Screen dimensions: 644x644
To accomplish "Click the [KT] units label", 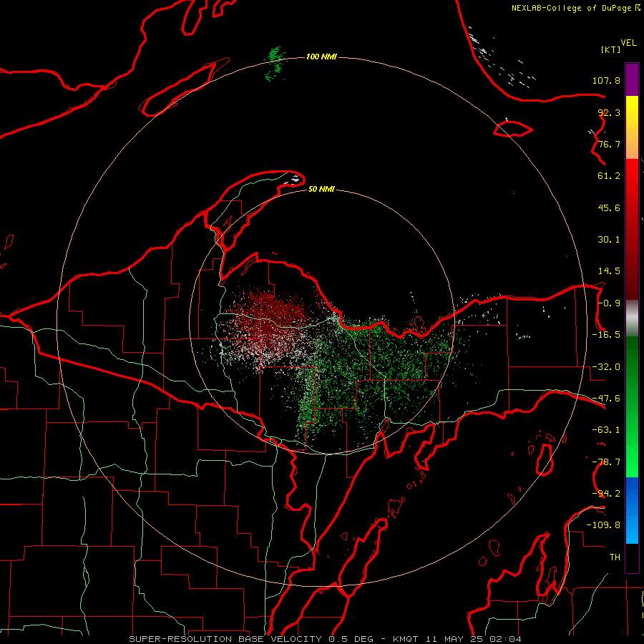I will [611, 49].
